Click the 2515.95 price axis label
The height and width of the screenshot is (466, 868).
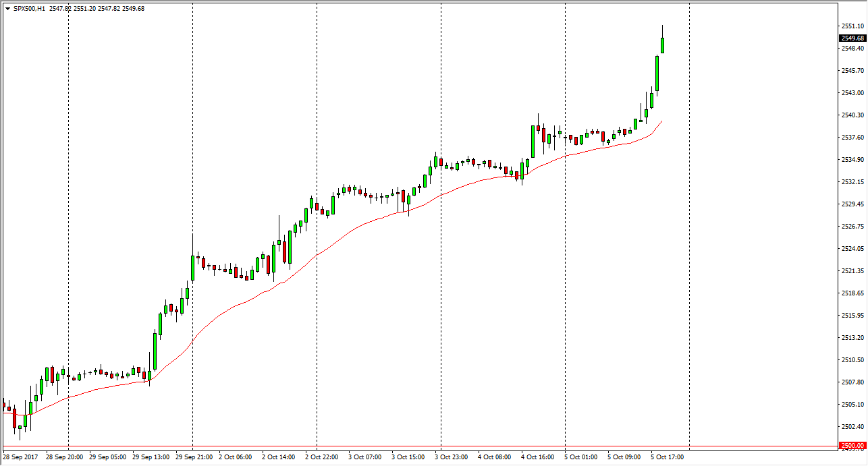(852, 316)
